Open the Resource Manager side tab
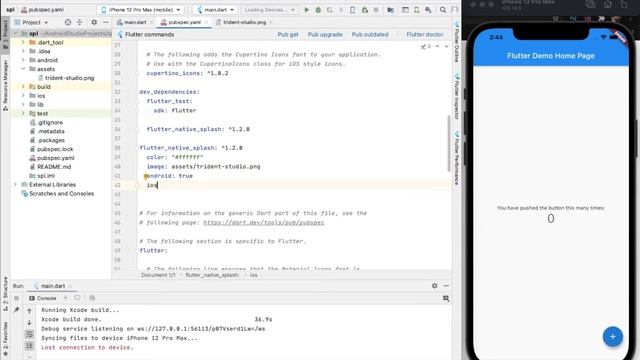Viewport: 640px width, 360px height. tap(5, 85)
